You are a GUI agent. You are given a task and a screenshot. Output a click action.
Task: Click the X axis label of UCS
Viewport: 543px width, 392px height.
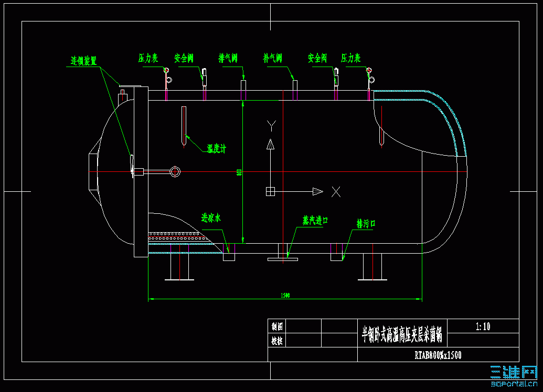click(336, 192)
